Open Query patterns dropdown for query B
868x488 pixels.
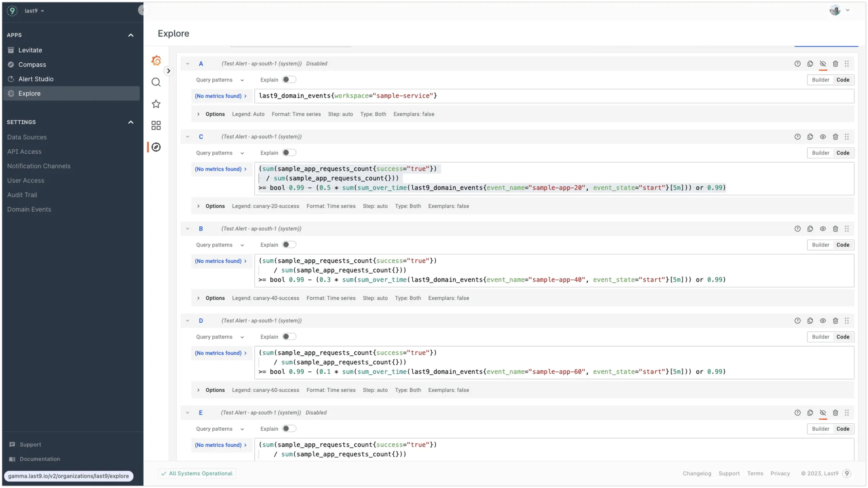tap(220, 245)
